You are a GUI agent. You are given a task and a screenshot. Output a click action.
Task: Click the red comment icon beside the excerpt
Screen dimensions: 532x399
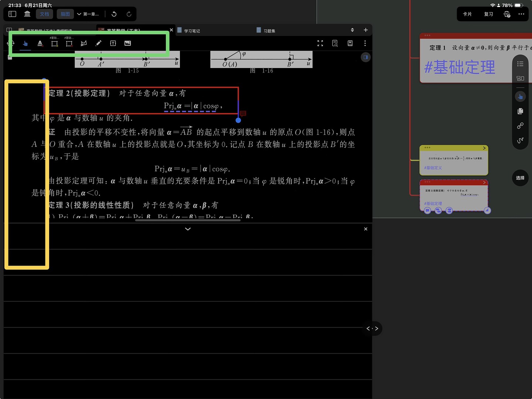point(243,113)
